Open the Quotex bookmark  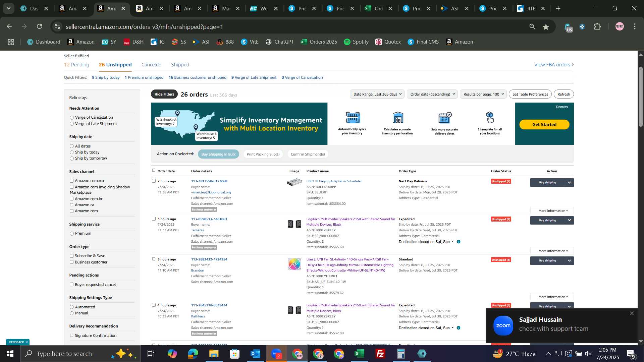pyautogui.click(x=388, y=42)
